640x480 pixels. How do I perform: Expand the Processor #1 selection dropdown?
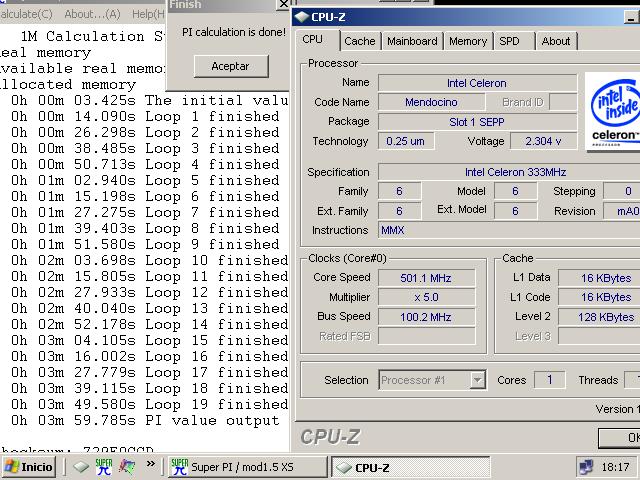[477, 380]
